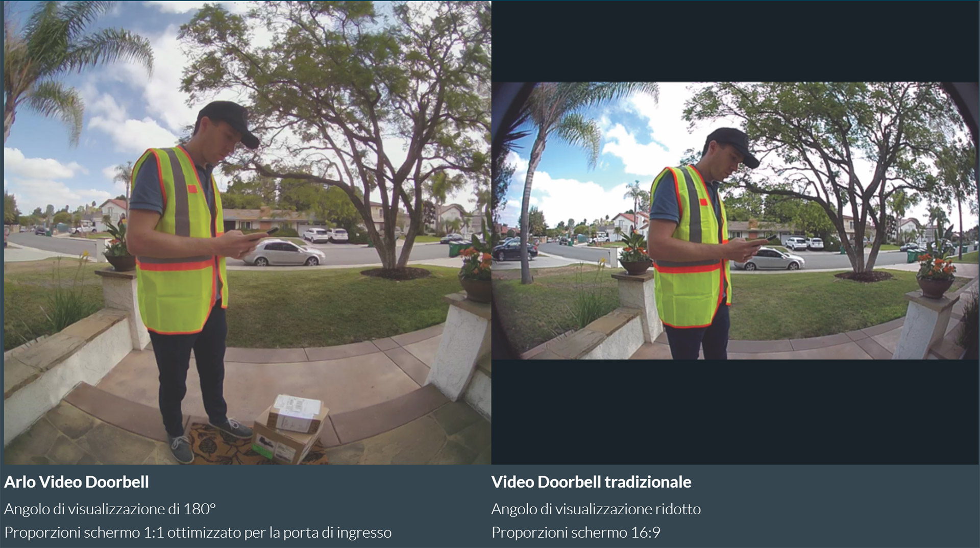Click the traditional doorbell widescreen image

click(x=736, y=220)
